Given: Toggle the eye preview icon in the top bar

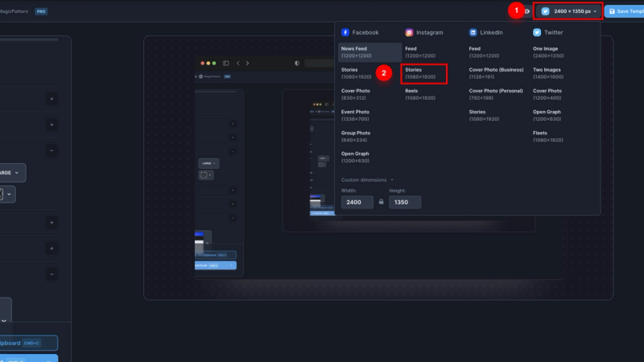Looking at the screenshot, I should tap(527, 11).
